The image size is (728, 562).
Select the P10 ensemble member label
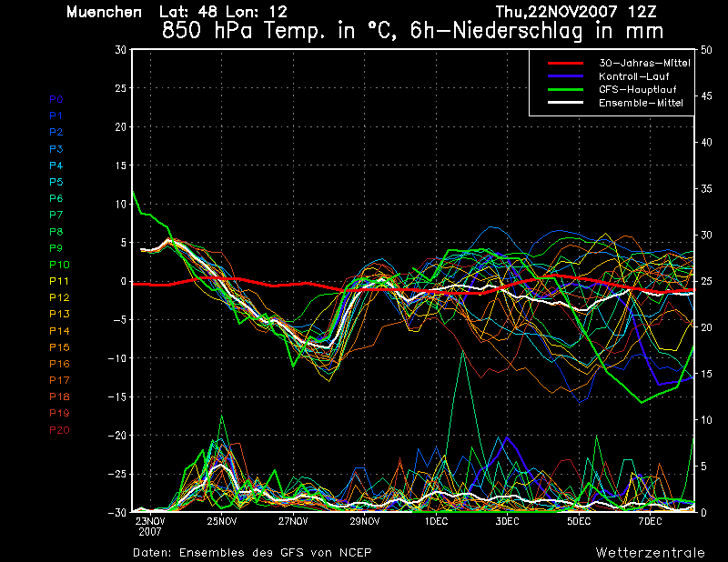59,265
